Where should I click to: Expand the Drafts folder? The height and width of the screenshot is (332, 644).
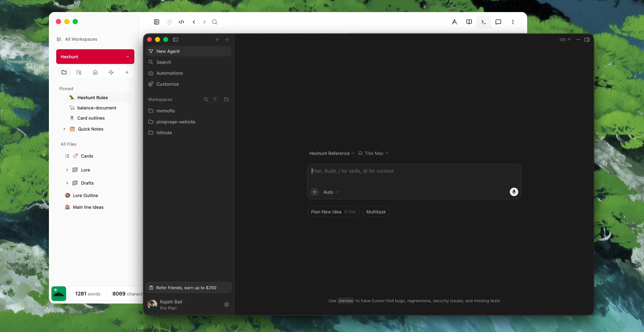[67, 183]
